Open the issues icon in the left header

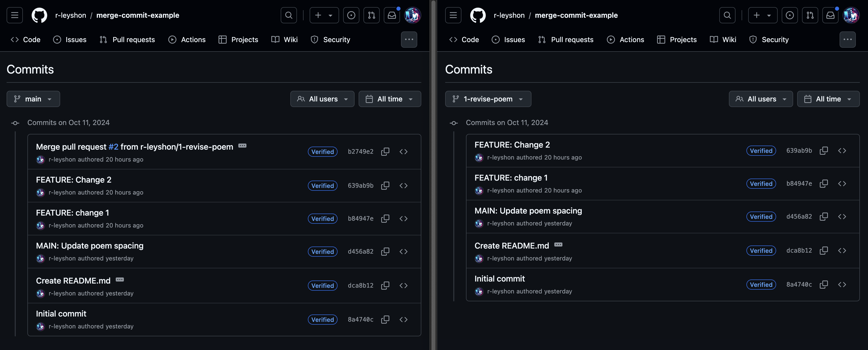tap(351, 15)
